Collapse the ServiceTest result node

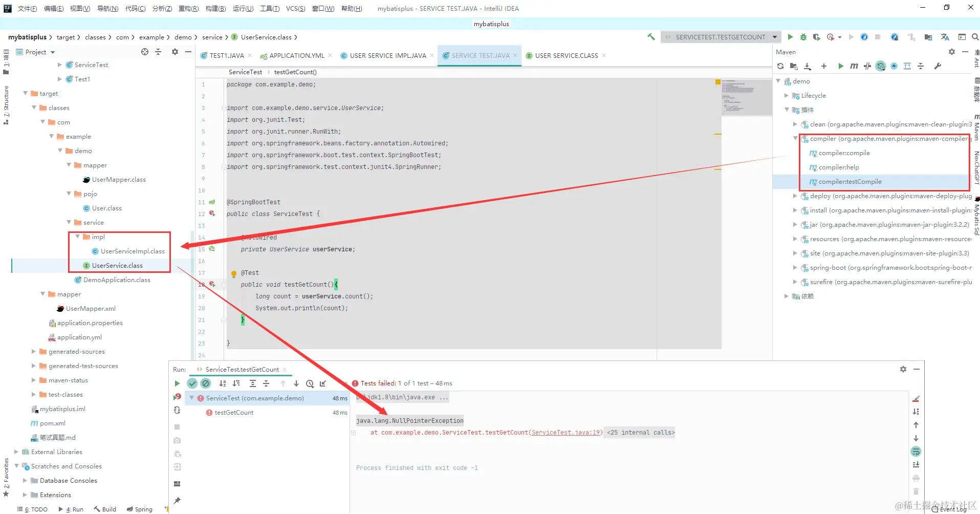(x=192, y=398)
